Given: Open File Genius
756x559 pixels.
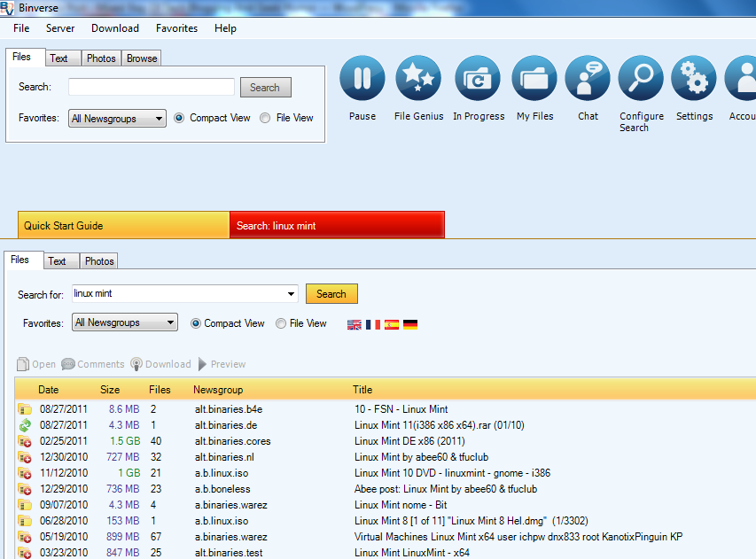Looking at the screenshot, I should 418,78.
